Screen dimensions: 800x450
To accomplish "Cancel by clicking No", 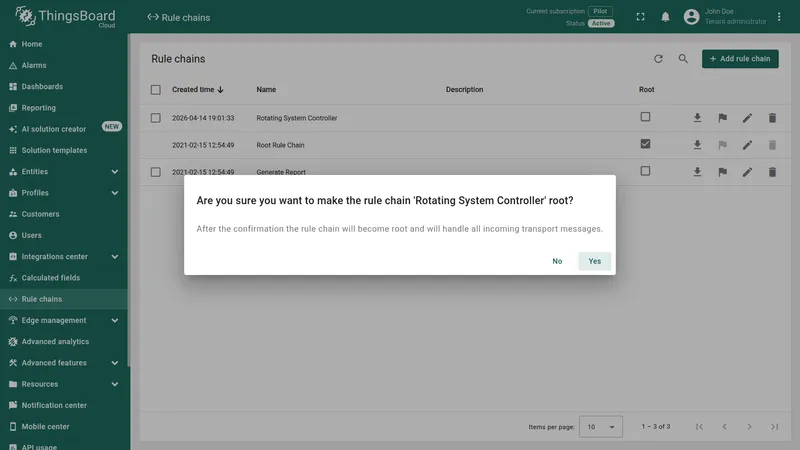I will 557,261.
